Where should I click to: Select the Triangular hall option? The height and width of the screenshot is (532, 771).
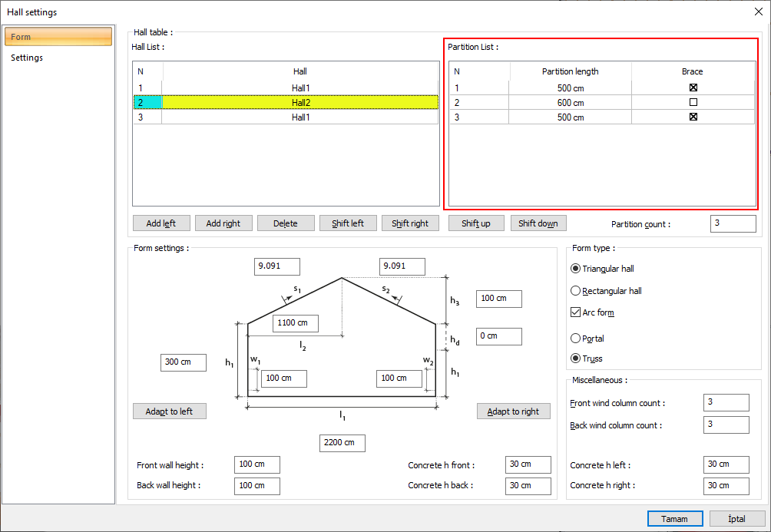[576, 269]
